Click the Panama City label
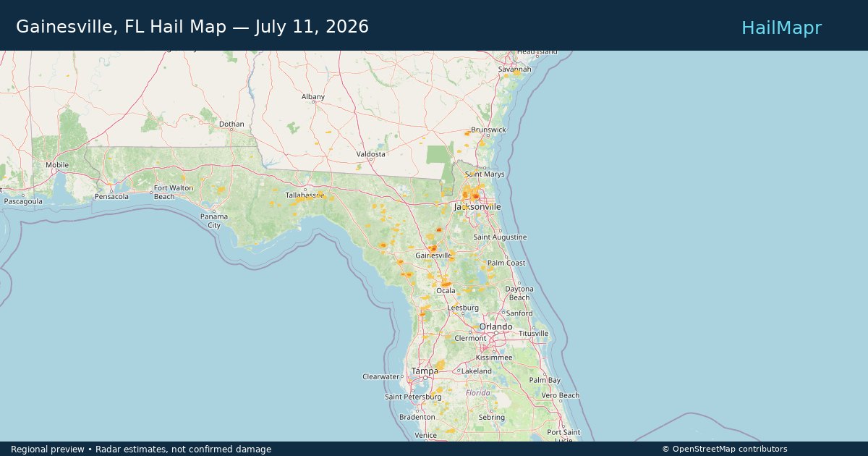Screen dimensions: 868x456 [214, 221]
